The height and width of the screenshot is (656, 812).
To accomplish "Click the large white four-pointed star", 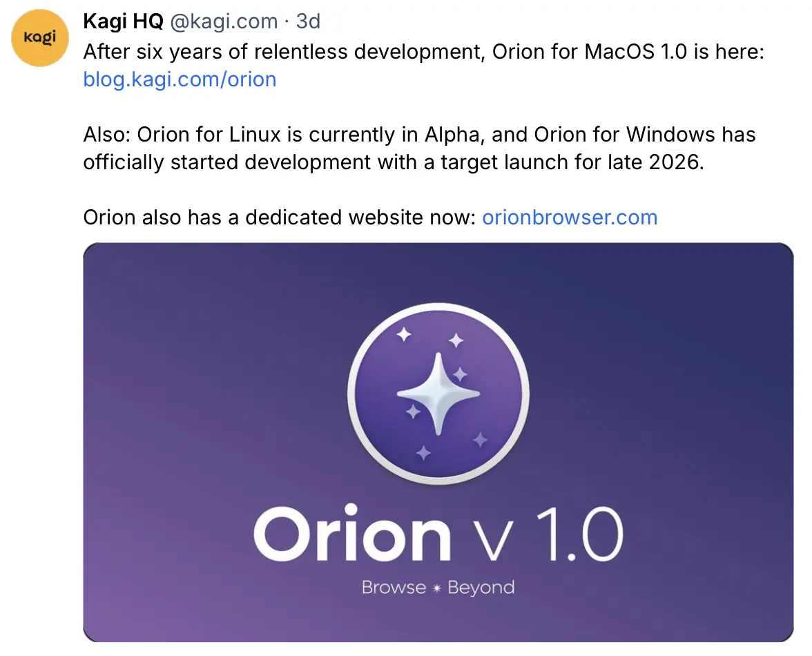I will click(x=438, y=394).
